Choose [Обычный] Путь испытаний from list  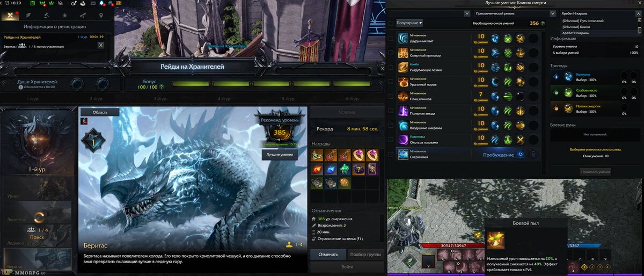[x=583, y=20]
